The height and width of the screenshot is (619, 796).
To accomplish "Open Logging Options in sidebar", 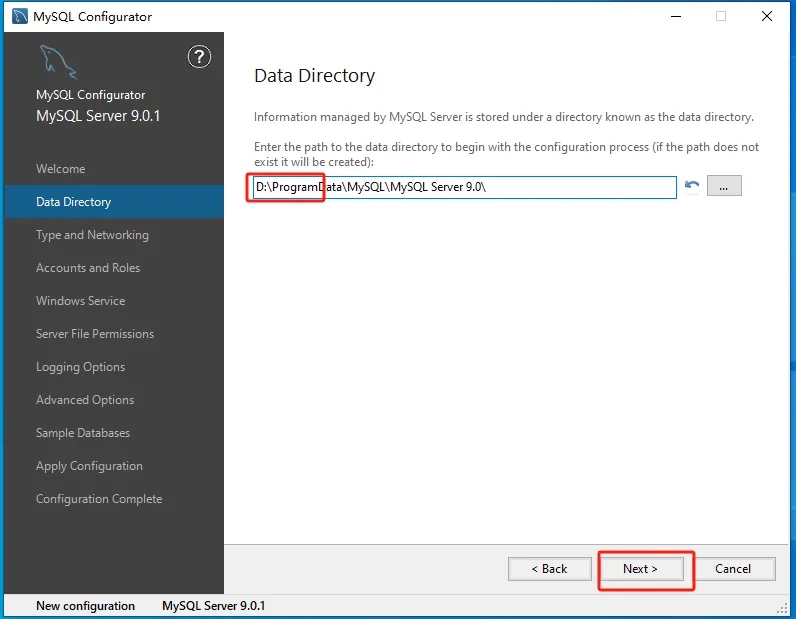I will coord(80,367).
